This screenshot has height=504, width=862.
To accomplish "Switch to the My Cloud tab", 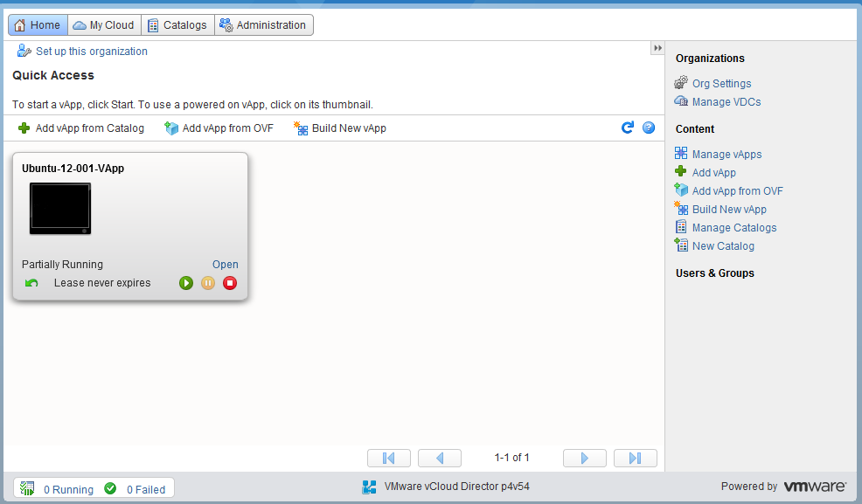I will click(x=104, y=25).
